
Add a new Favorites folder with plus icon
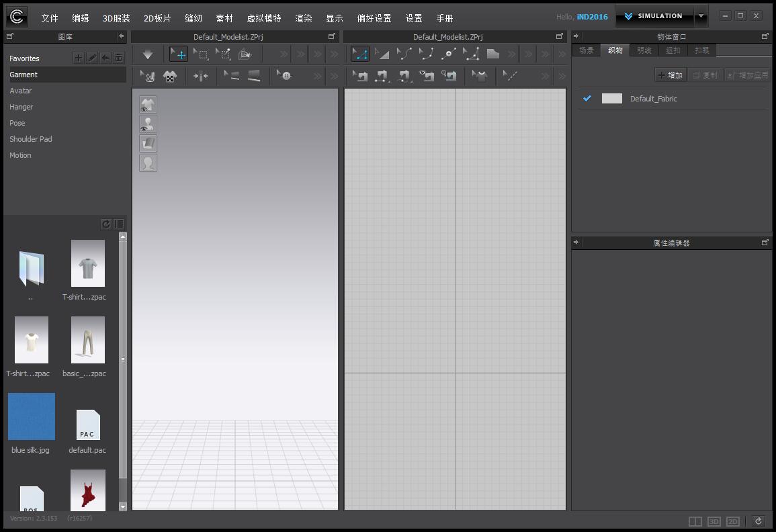coord(78,58)
